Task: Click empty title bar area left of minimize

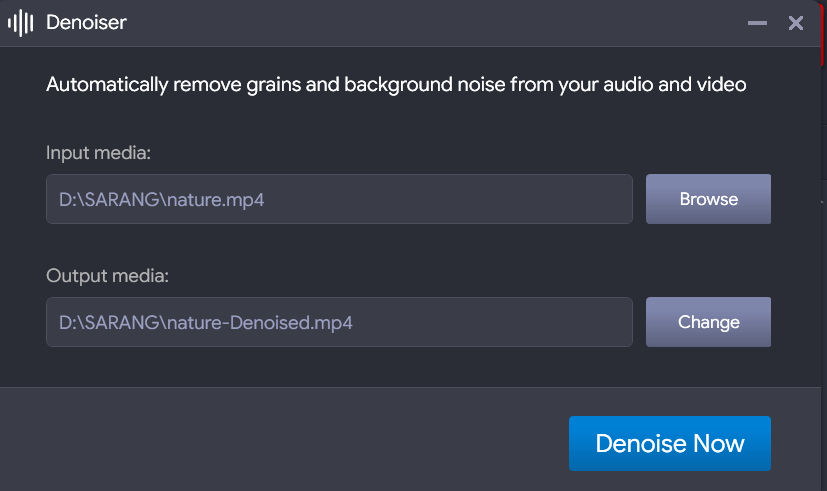Action: pos(450,23)
